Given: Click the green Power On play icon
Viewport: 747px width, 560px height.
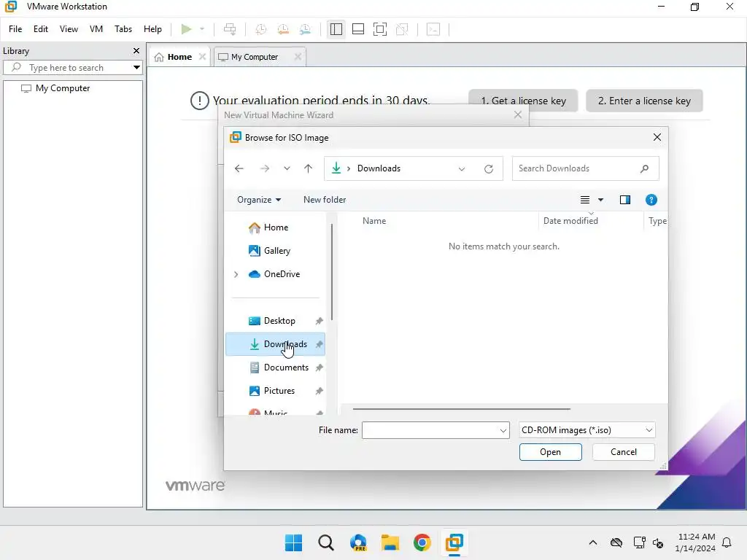Looking at the screenshot, I should point(186,29).
